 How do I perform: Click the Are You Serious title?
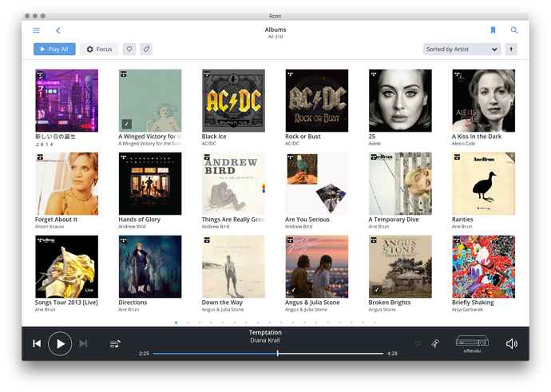pyautogui.click(x=307, y=220)
